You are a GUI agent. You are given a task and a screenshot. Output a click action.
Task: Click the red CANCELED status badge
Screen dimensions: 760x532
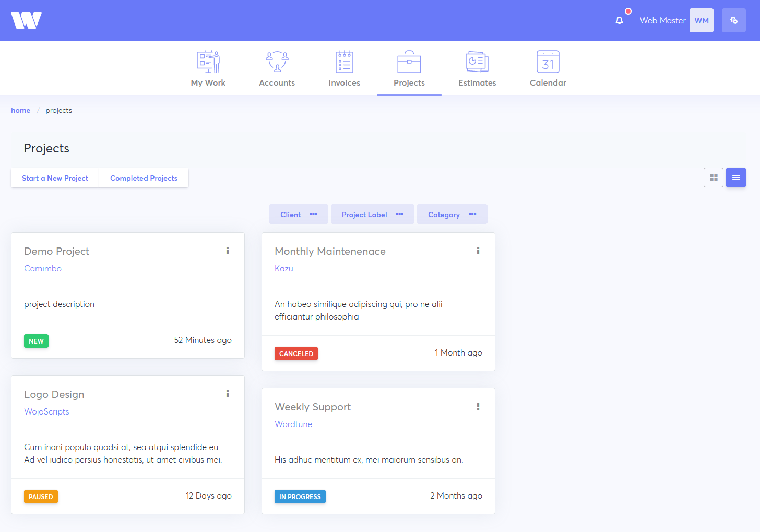296,353
